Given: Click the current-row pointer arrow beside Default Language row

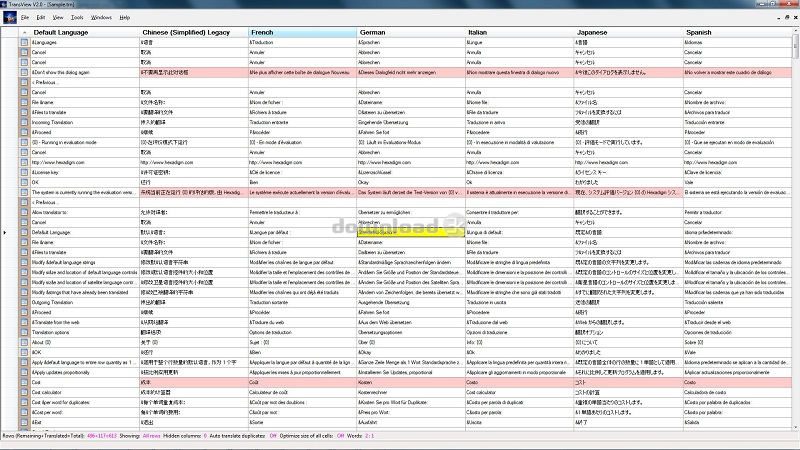Looking at the screenshot, I should (x=5, y=233).
